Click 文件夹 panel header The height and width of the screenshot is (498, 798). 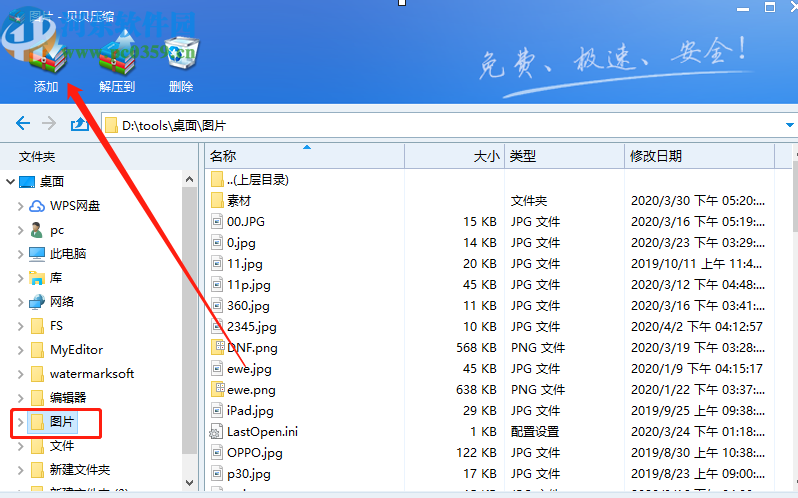(x=37, y=157)
